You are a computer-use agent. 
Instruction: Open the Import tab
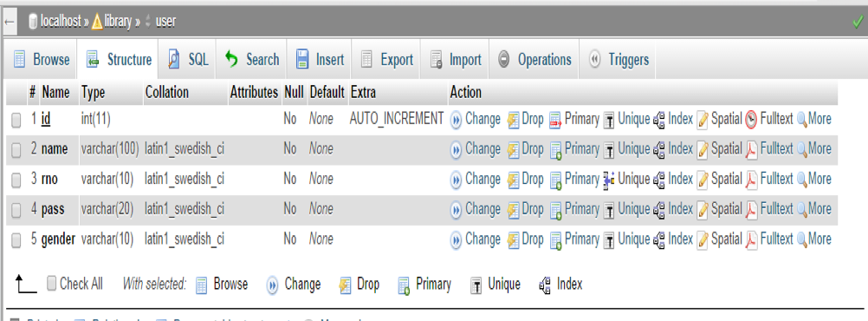(457, 59)
